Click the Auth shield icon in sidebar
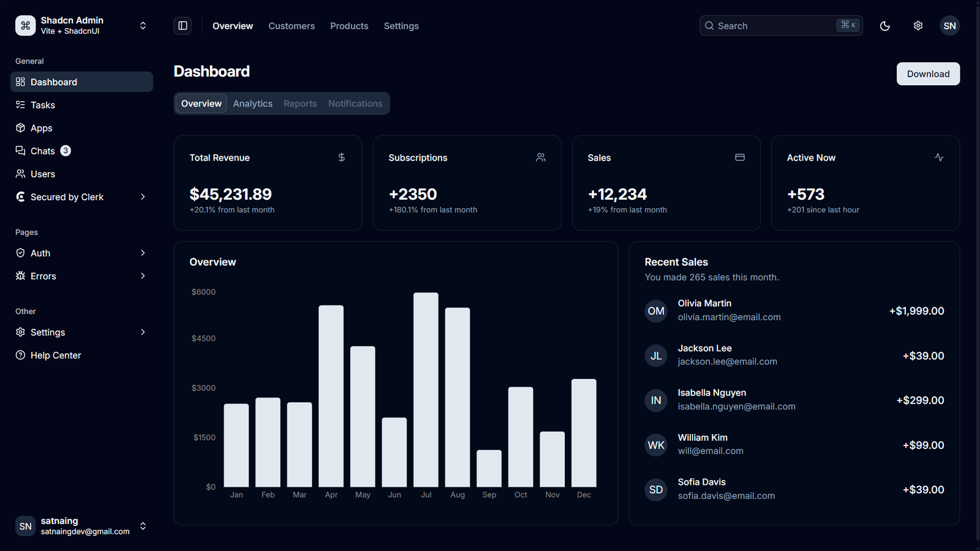This screenshot has width=980, height=551. [x=20, y=253]
